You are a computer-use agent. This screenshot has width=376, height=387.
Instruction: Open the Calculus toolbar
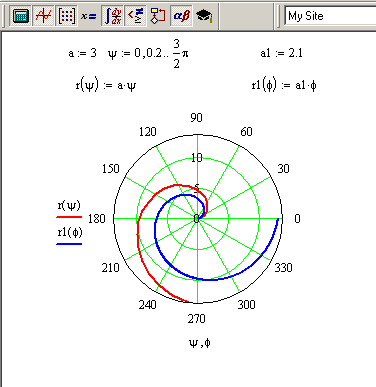click(x=113, y=16)
